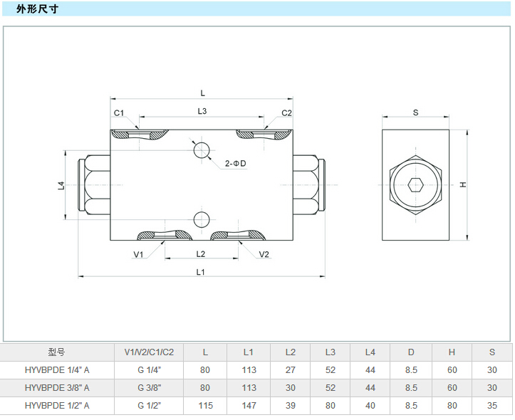Image resolution: width=515 pixels, height=420 pixels.
Task: Click the 型号 column header
Action: tap(57, 352)
